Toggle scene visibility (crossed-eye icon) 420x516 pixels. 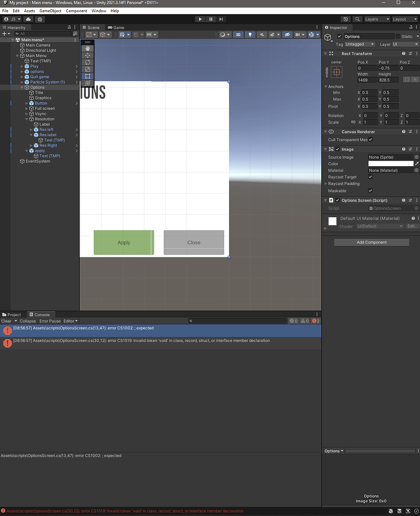pyautogui.click(x=287, y=34)
